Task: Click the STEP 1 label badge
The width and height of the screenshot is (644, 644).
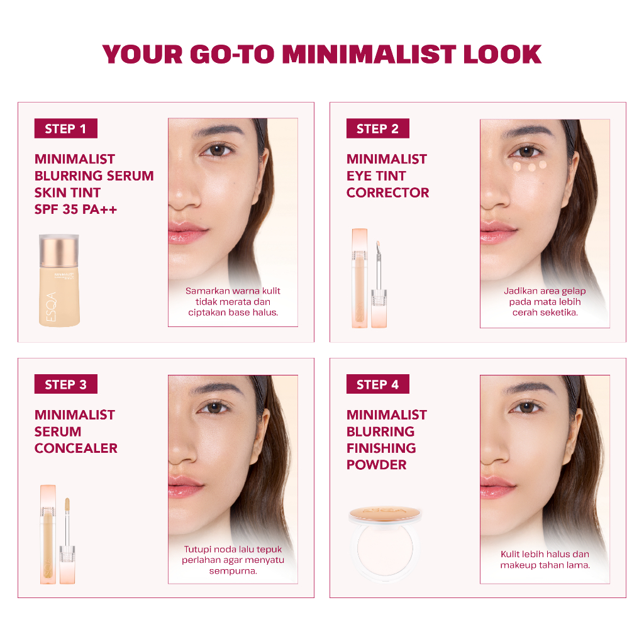Action: point(65,128)
